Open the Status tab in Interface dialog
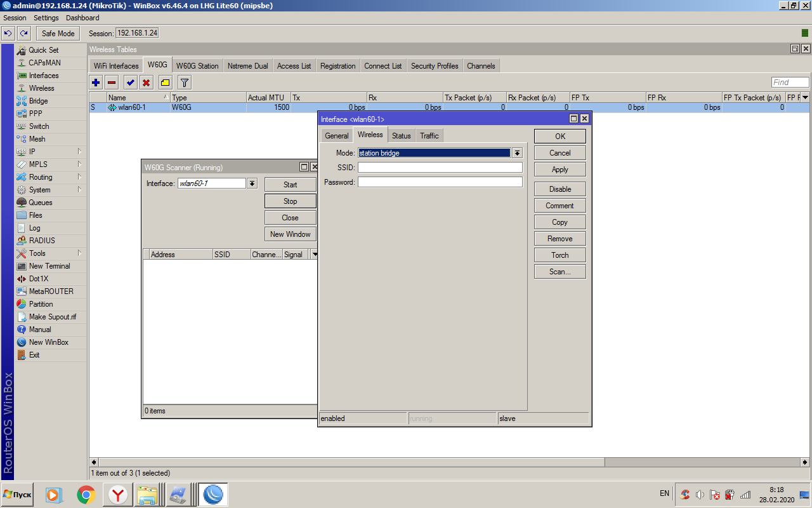 pyautogui.click(x=401, y=136)
